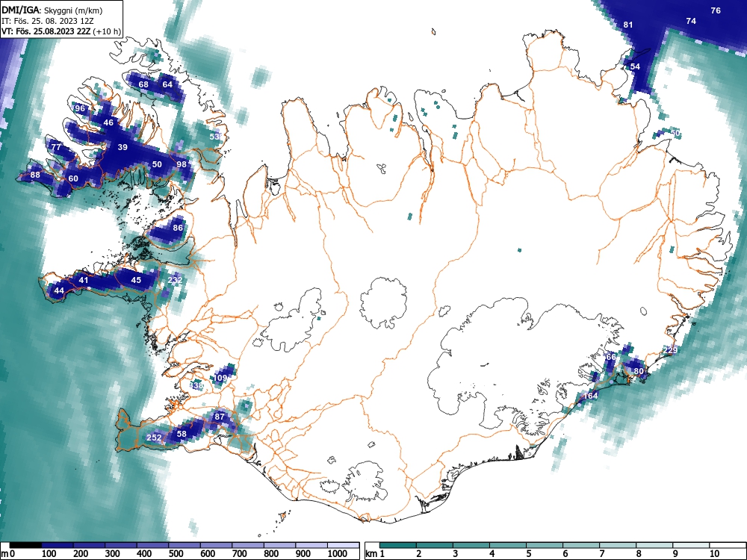Click legend swatch between 900 and 1000 m

(x=311, y=545)
